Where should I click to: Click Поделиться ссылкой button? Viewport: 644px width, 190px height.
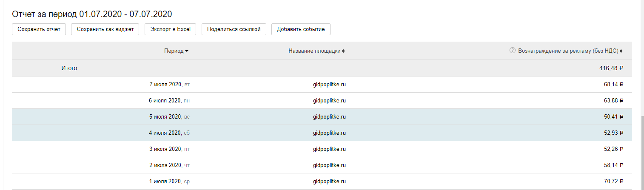coord(234,29)
